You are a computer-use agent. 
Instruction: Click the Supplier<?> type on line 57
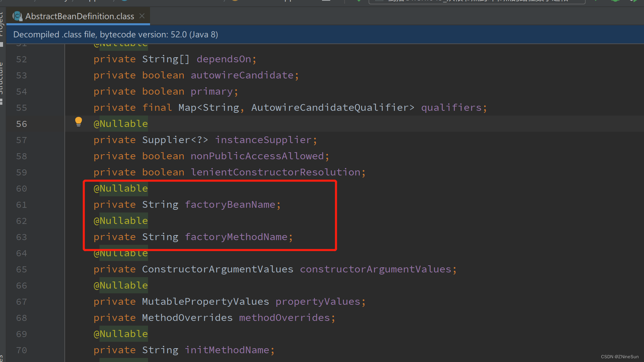[x=175, y=140]
